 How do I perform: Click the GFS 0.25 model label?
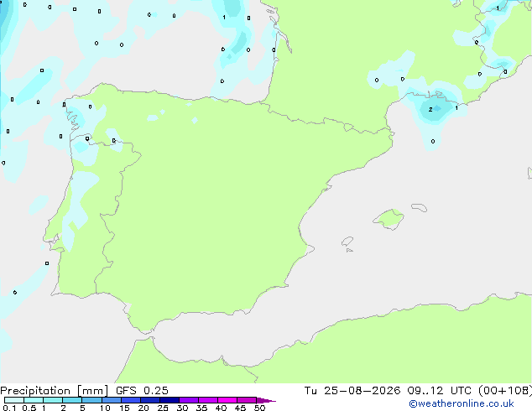pos(142,391)
